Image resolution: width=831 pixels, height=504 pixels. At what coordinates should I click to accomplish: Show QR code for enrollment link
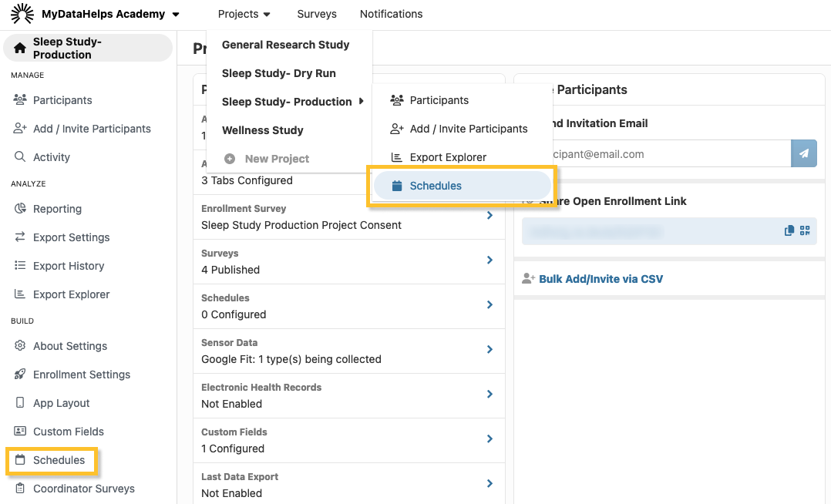click(805, 230)
